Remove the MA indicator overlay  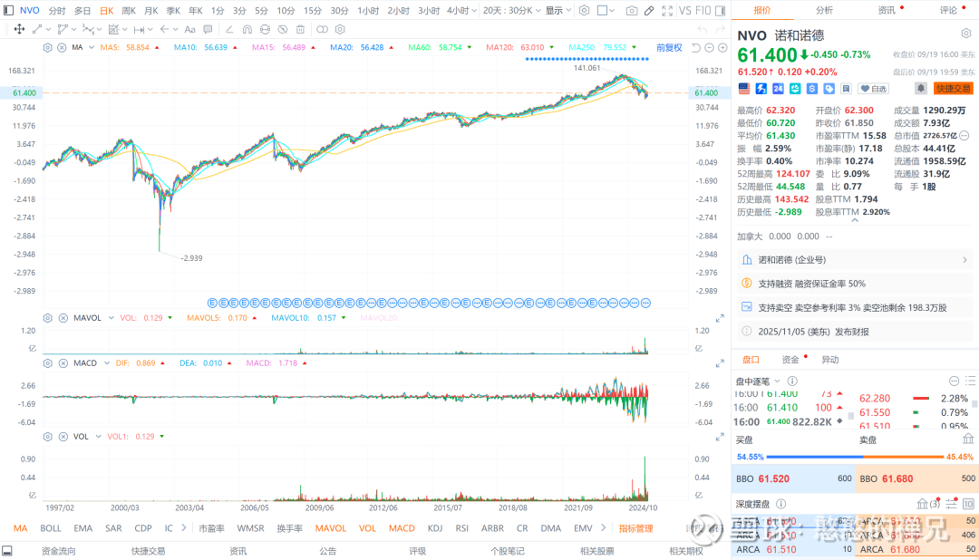click(62, 47)
